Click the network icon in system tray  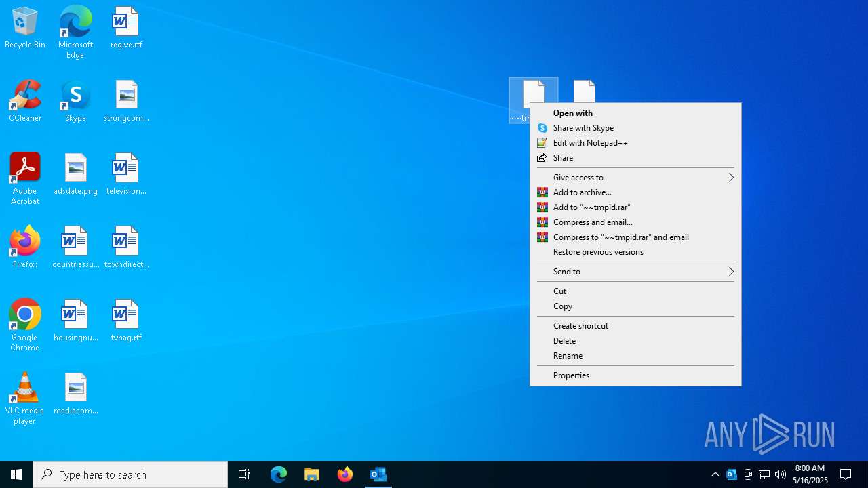[764, 474]
